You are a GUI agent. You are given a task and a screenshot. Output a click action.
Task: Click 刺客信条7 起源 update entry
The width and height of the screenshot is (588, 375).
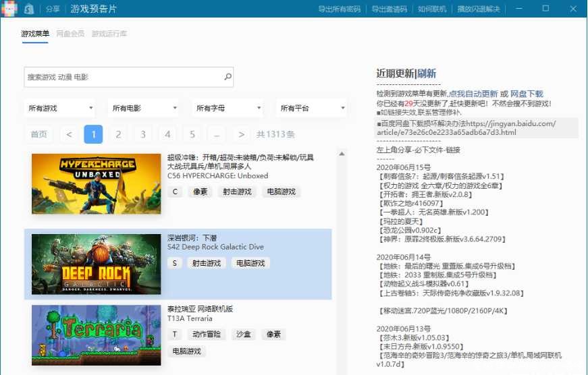coord(442,177)
